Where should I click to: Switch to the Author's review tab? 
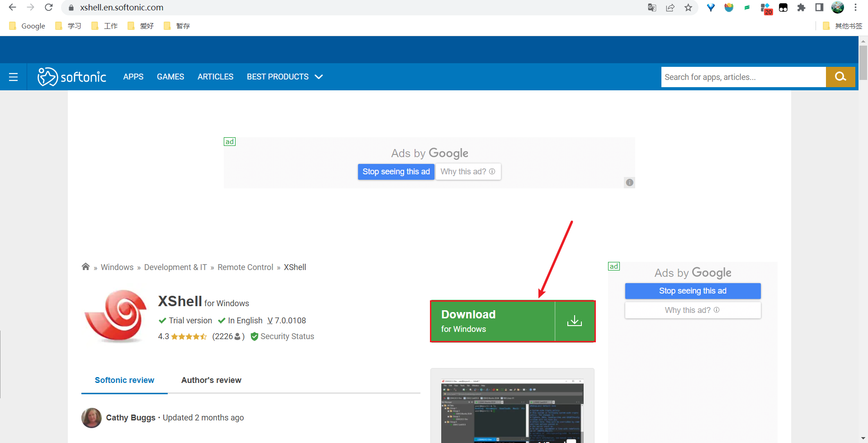(x=211, y=380)
